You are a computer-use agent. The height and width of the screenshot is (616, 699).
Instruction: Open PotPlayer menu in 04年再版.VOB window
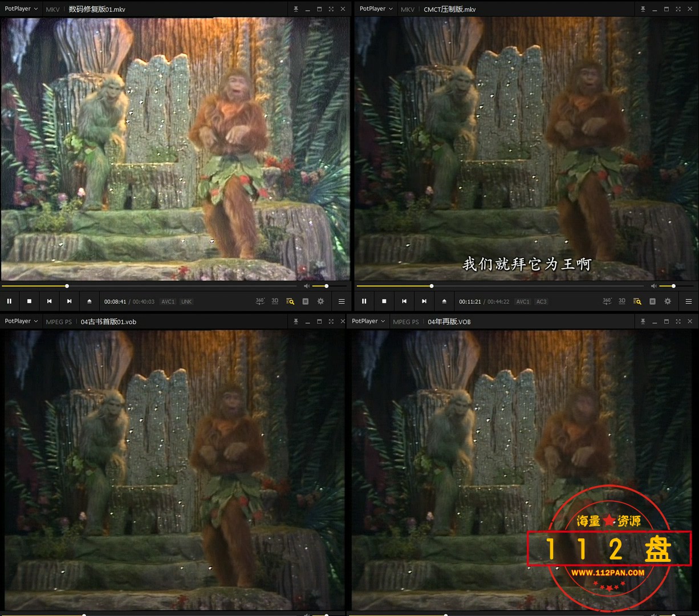click(x=368, y=321)
